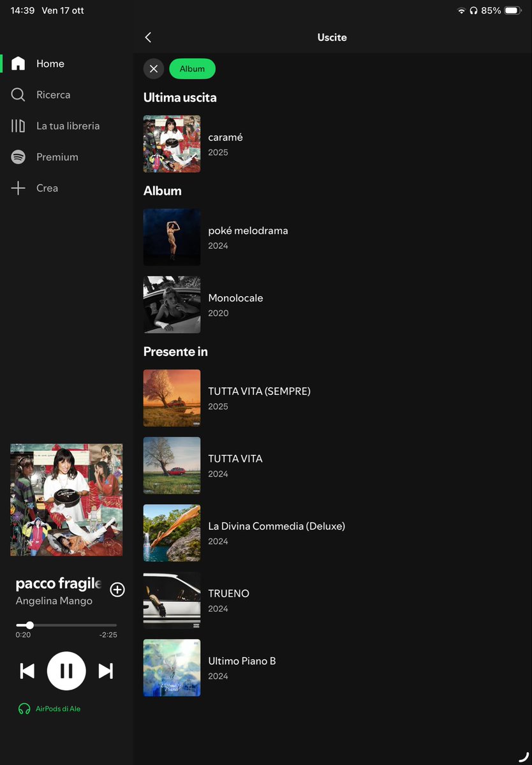
Task: Select La Divina Commedia (Deluxe) title
Action: tap(276, 526)
